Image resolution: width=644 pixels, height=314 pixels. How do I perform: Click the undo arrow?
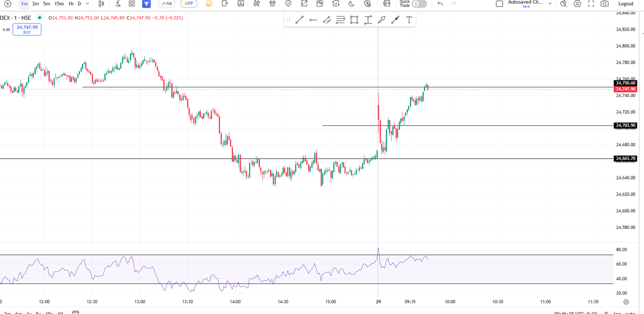click(x=440, y=4)
